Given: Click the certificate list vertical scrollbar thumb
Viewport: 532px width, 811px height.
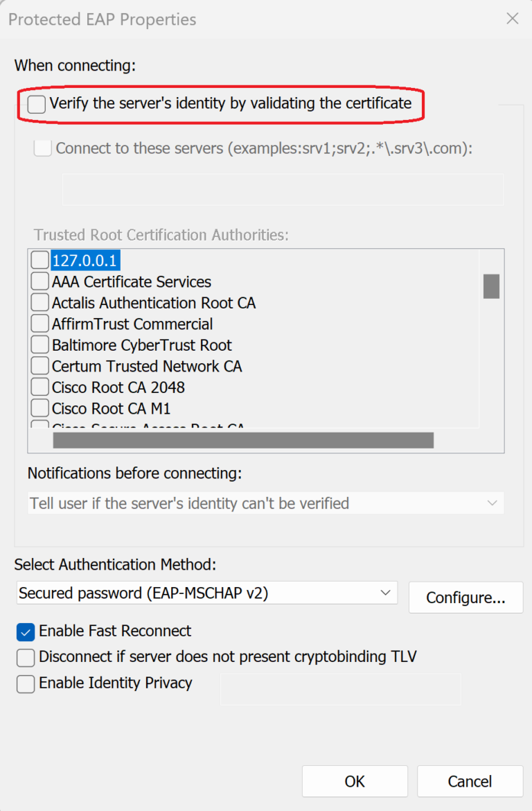Looking at the screenshot, I should coord(491,286).
